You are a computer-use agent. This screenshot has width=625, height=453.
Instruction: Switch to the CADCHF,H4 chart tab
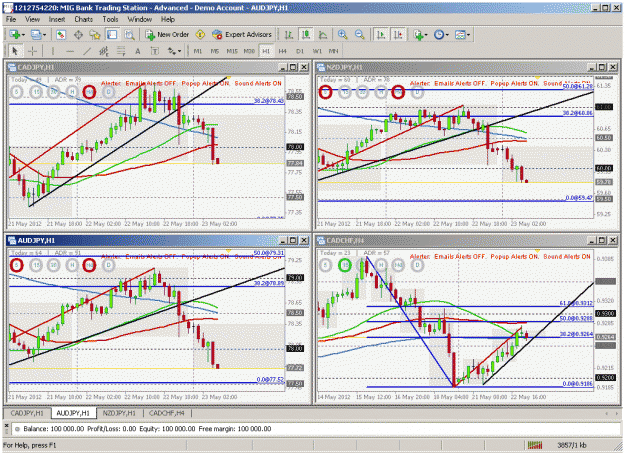167,413
